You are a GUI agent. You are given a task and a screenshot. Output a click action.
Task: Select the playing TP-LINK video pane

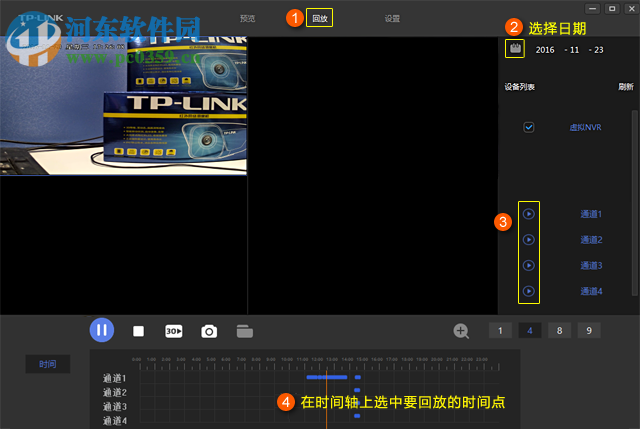pyautogui.click(x=123, y=106)
